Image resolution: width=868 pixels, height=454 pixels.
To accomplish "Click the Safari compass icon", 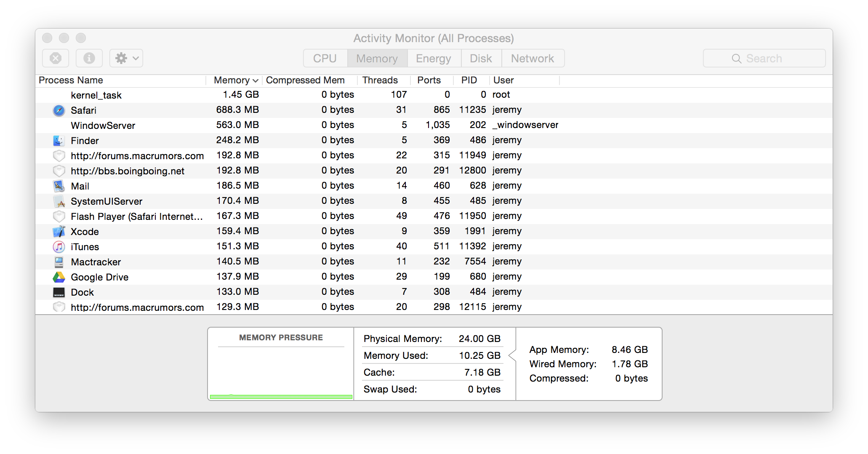I will tap(59, 110).
